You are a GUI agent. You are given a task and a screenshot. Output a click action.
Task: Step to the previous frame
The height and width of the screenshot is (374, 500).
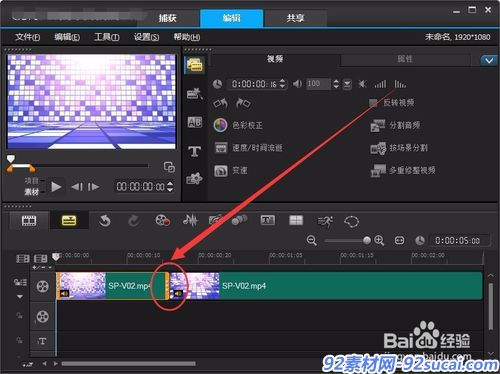point(77,187)
